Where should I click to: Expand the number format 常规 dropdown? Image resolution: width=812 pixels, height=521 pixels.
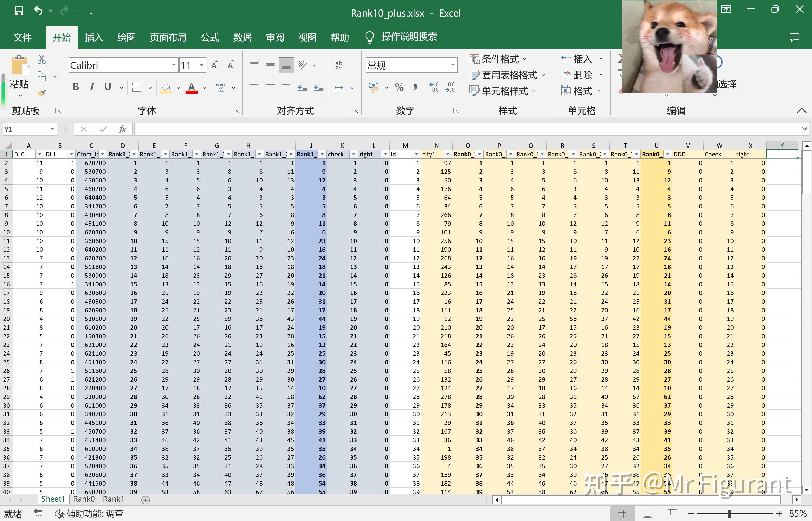point(453,65)
